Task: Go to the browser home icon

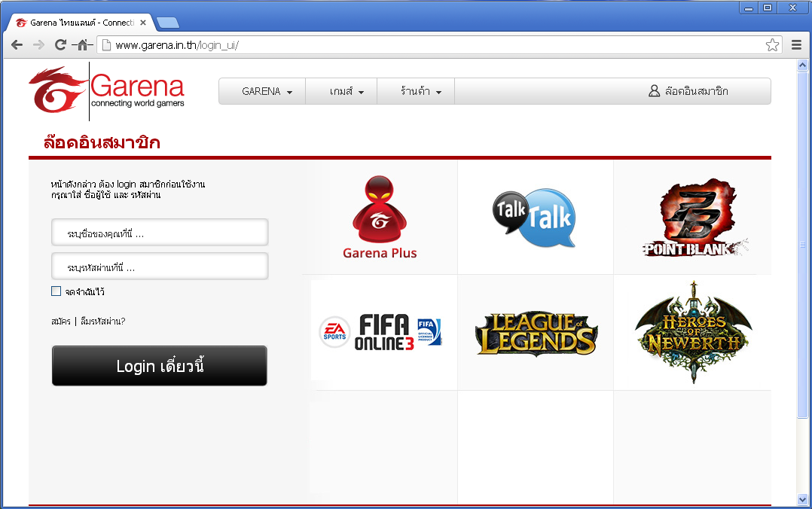Action: pos(82,45)
